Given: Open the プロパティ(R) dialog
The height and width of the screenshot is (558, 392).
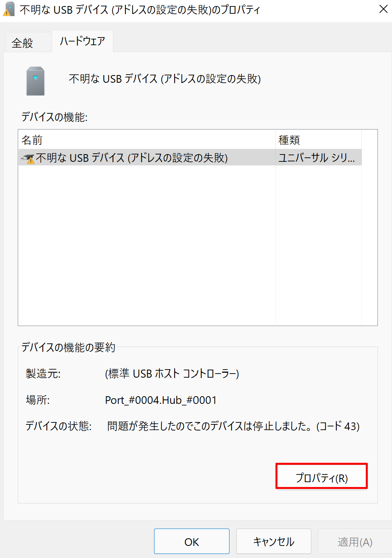Looking at the screenshot, I should coord(321,476).
